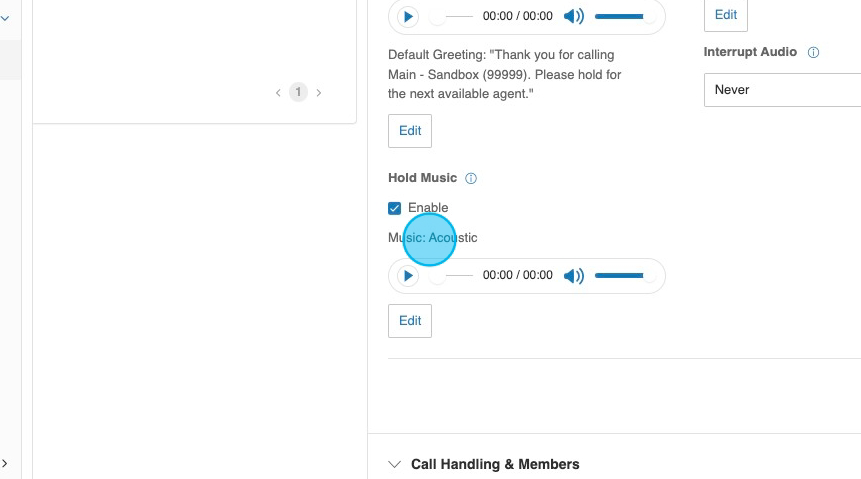Expand sidebar with bottom-left right chevron

point(5,463)
